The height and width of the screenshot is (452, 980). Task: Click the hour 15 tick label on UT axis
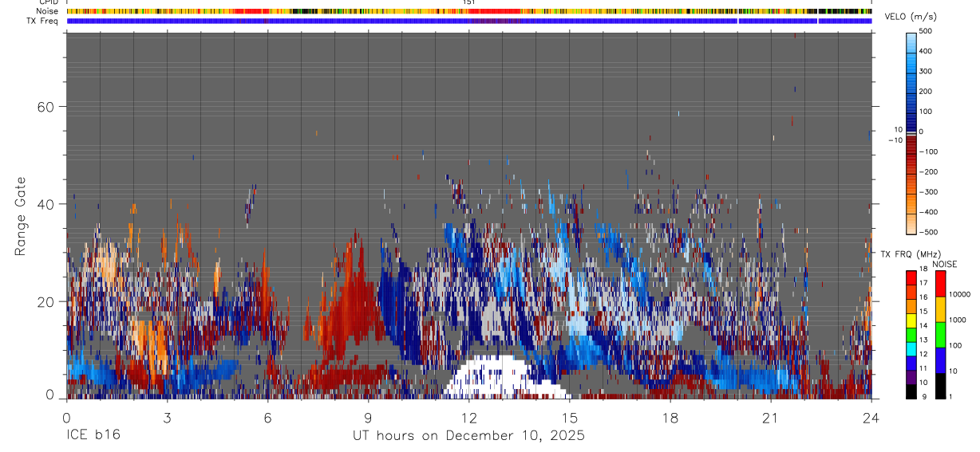(x=570, y=417)
